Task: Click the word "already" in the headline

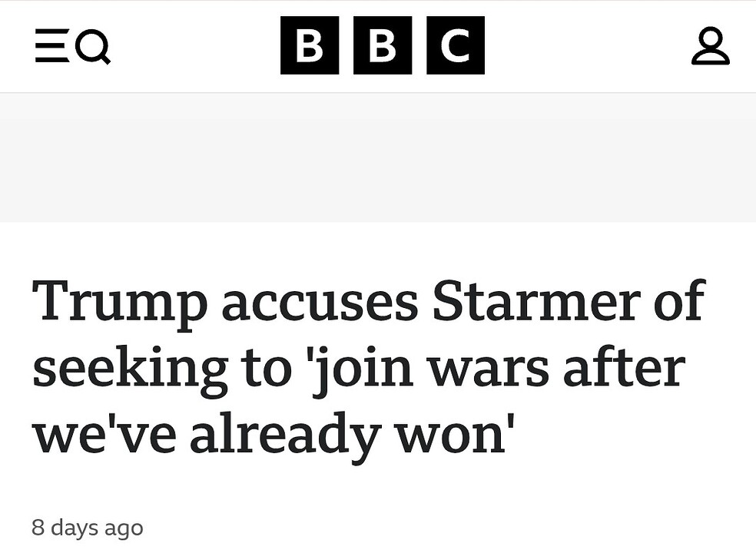Action: (285, 435)
